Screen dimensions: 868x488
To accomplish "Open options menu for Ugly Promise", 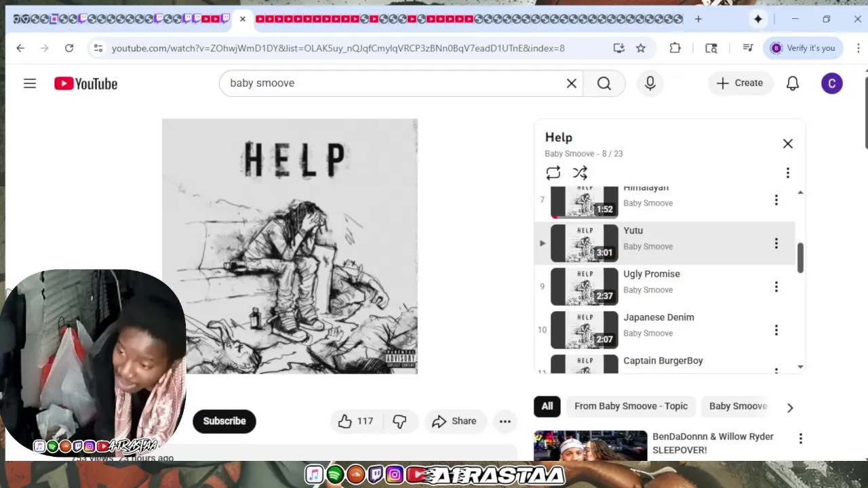I will pos(776,287).
